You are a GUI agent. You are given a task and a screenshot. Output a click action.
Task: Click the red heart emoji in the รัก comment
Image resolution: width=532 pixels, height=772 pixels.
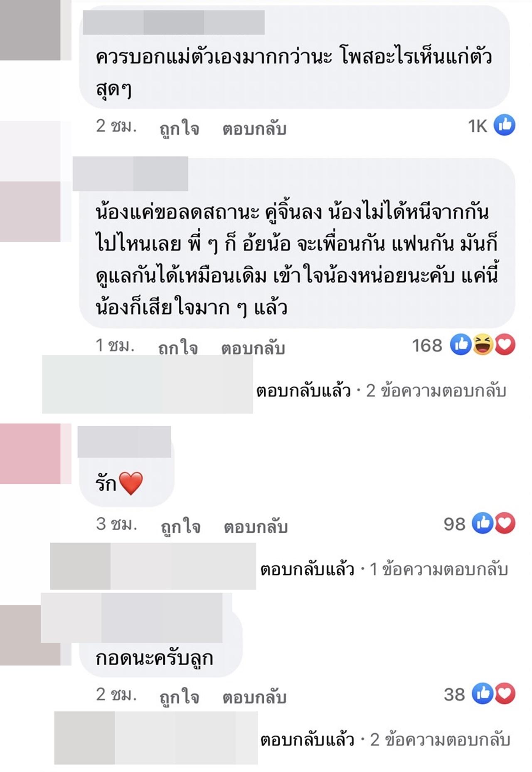point(131,483)
